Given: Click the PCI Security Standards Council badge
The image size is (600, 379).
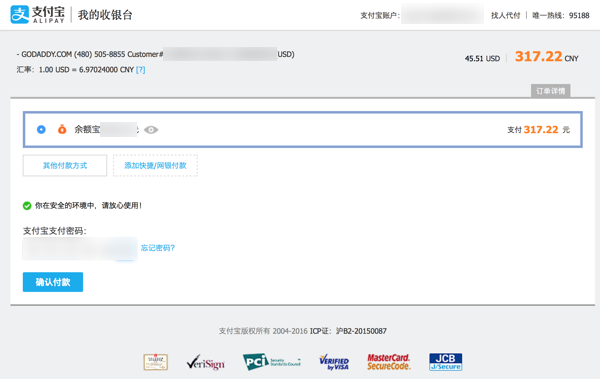Looking at the screenshot, I should (272, 362).
